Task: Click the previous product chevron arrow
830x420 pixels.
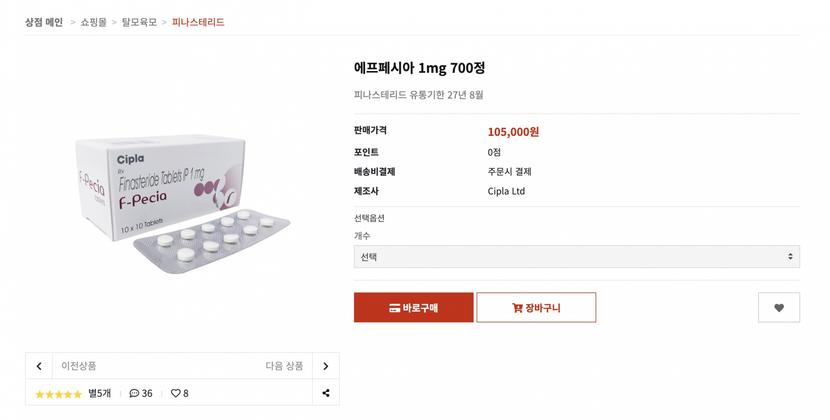Action: point(39,366)
